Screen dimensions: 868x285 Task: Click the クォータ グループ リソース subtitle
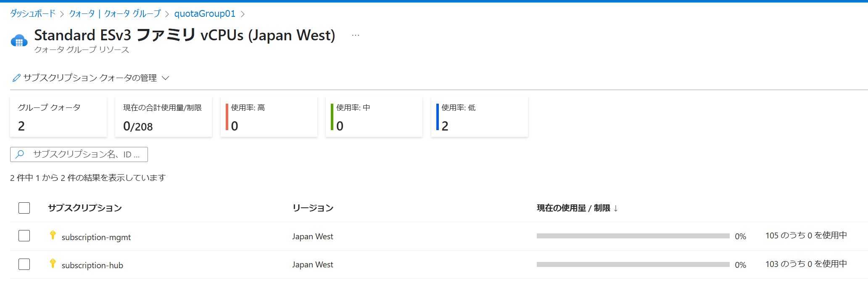tap(82, 50)
